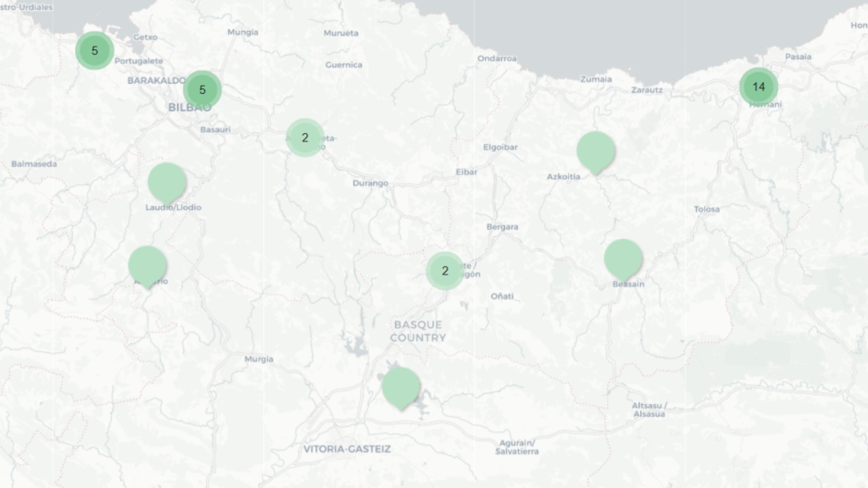Open the cluster showing 5 near Bilbao
The image size is (868, 488).
click(x=203, y=88)
